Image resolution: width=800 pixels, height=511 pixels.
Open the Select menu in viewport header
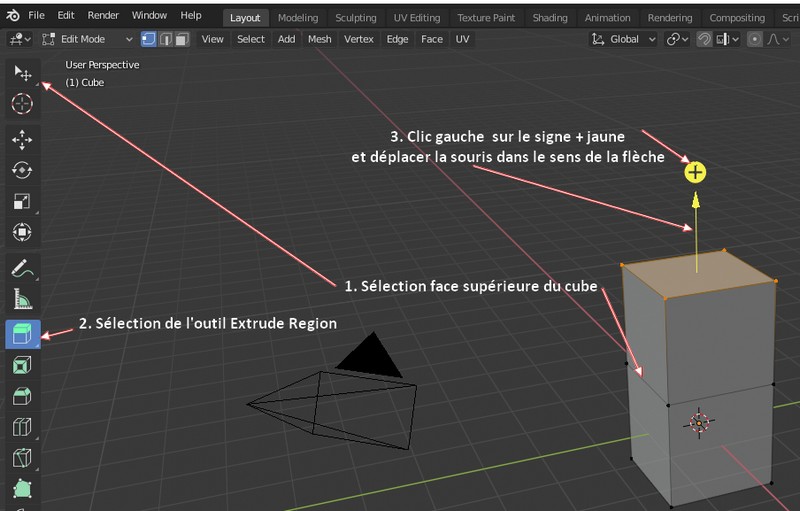251,39
